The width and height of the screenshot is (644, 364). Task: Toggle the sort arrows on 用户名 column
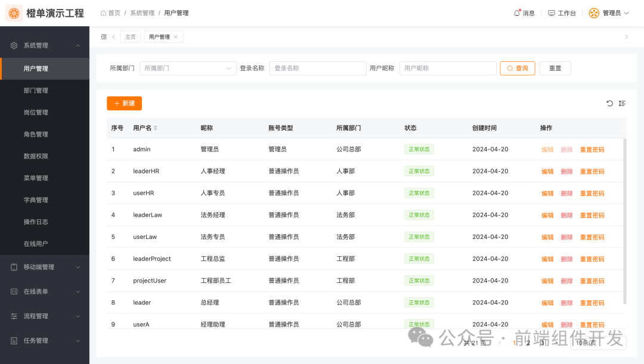tap(154, 127)
